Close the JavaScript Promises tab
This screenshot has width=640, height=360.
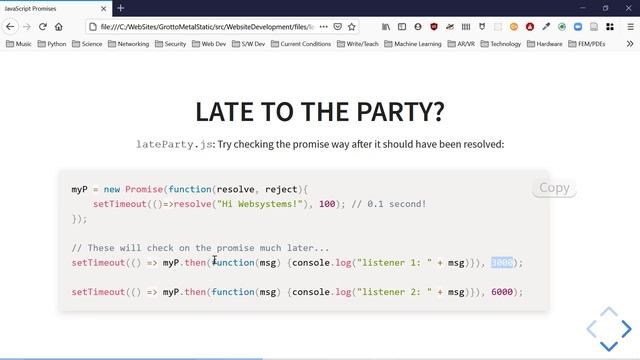pos(104,9)
